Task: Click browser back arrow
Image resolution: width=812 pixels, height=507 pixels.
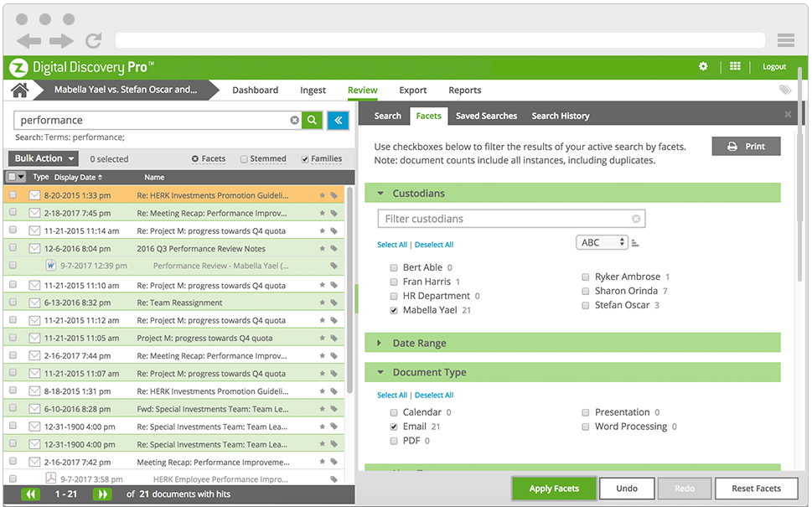Action: pyautogui.click(x=28, y=41)
